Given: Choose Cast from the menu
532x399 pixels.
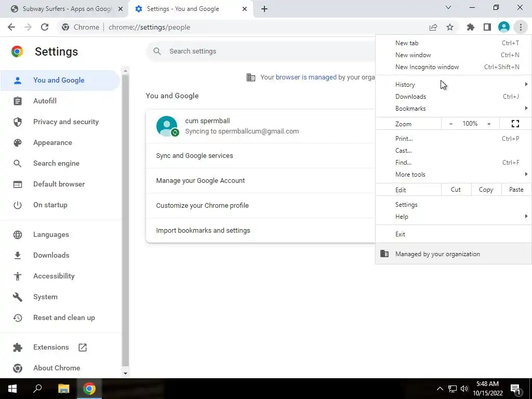Looking at the screenshot, I should pos(453,151).
